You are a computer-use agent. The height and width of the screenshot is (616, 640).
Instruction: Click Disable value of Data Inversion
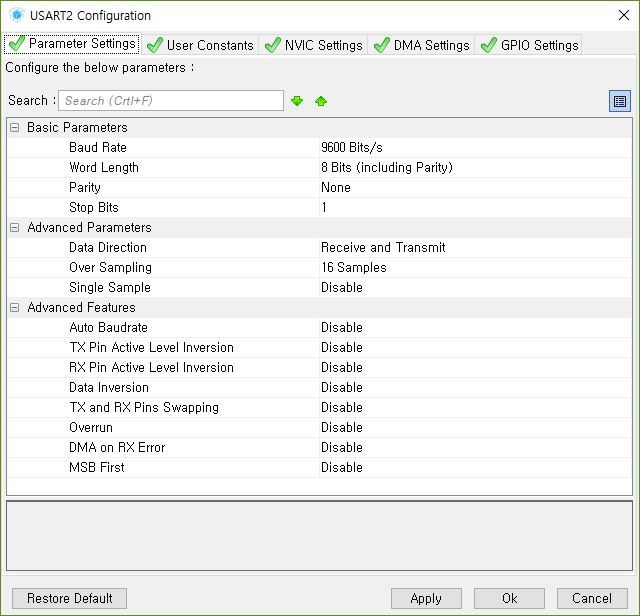coord(342,387)
